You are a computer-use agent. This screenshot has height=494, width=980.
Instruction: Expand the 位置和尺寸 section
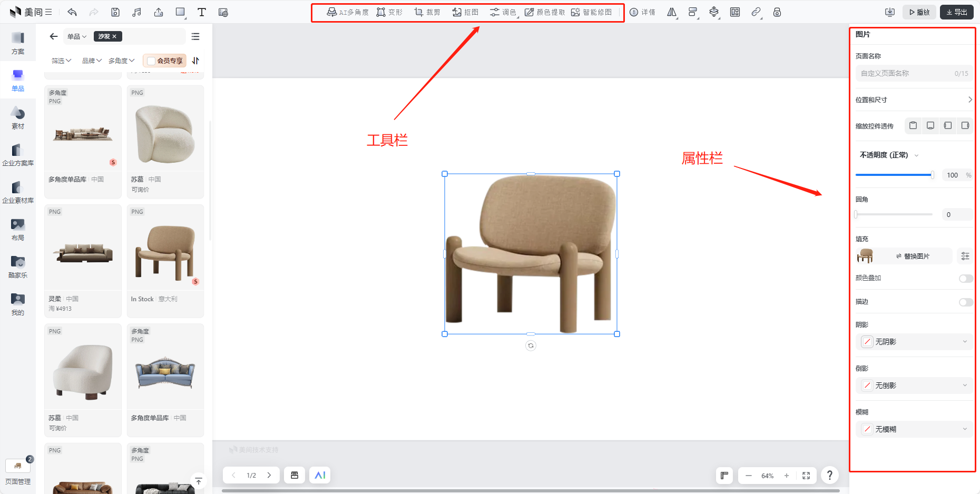(x=914, y=100)
